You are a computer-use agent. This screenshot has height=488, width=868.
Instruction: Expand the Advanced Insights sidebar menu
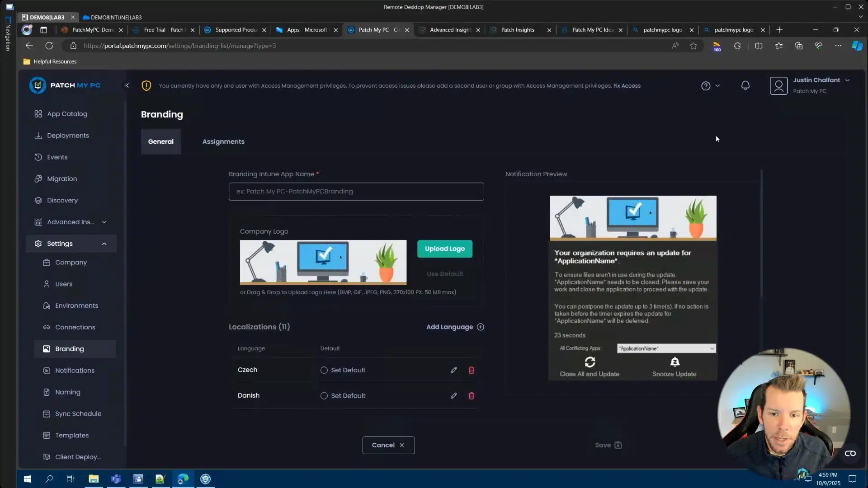104,222
